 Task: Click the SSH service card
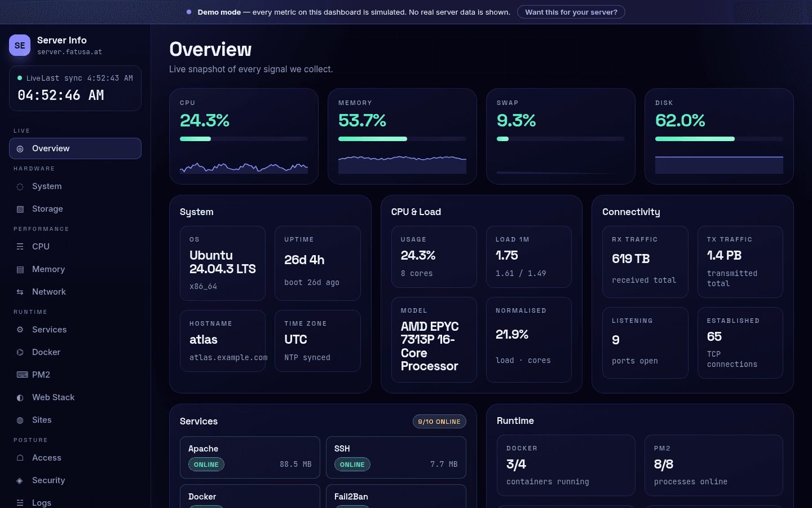396,457
